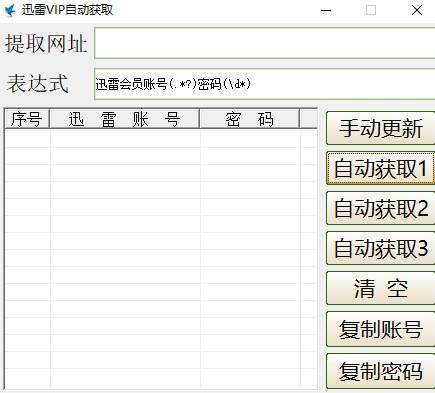This screenshot has height=393, width=435.
Task: Click the 提取网址 label
Action: click(46, 44)
